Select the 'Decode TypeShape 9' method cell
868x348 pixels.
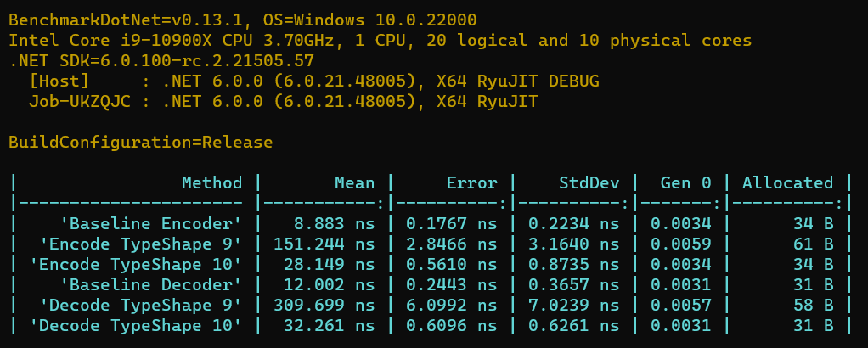click(141, 305)
